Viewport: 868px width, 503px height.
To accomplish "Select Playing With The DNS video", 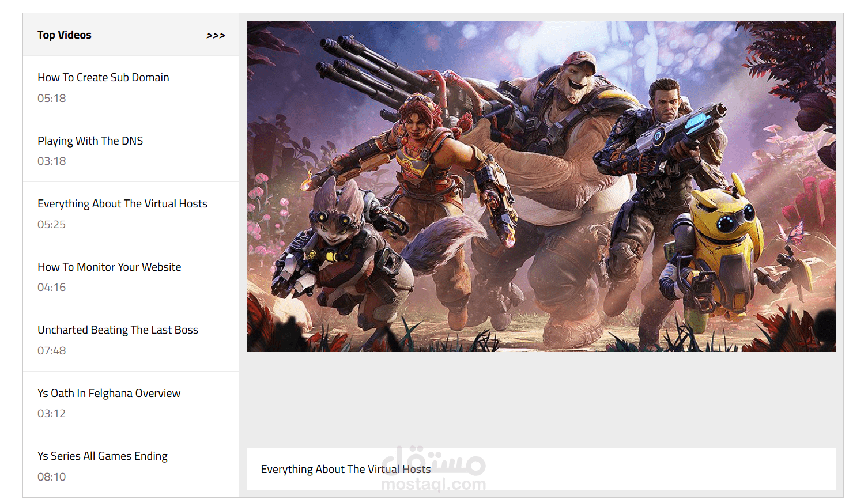I will 131,151.
